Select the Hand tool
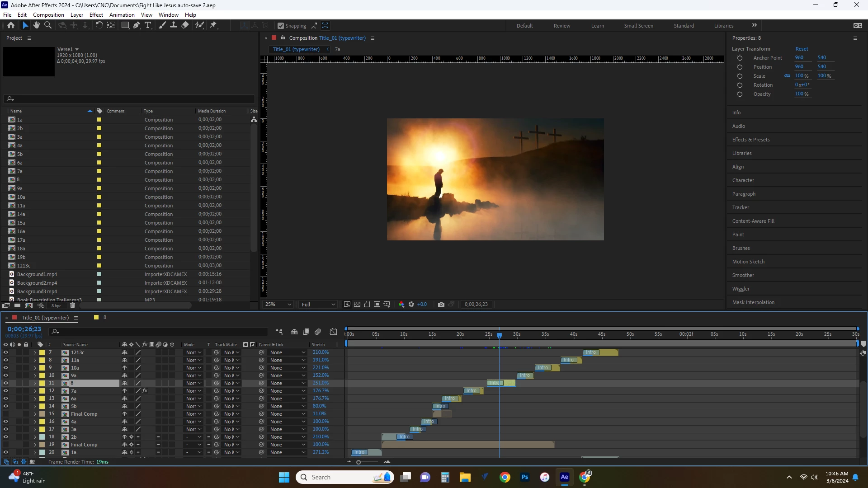868x488 pixels. 37,25
